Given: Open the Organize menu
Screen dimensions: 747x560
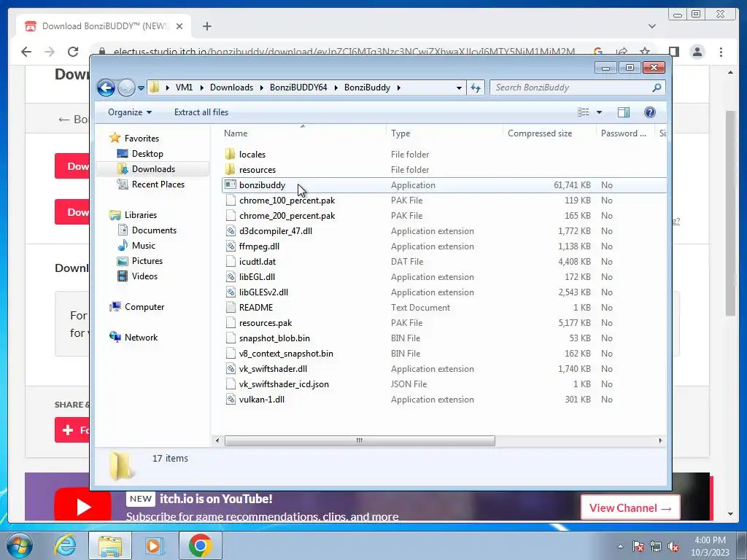Looking at the screenshot, I should pos(130,112).
